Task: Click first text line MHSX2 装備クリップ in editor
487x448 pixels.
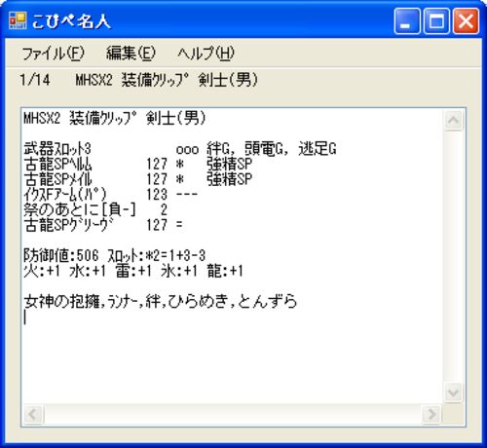Action: pyautogui.click(x=115, y=118)
